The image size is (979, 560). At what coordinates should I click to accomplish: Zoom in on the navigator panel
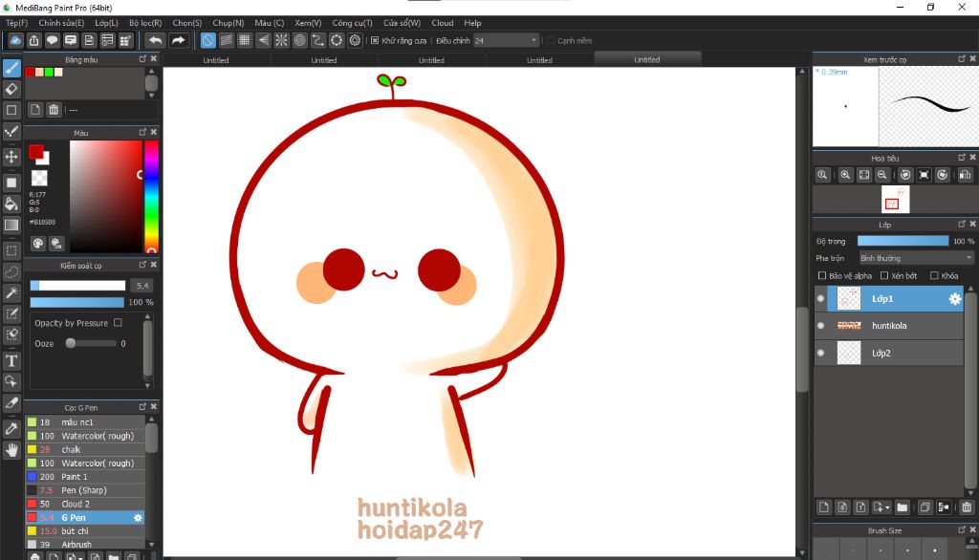pos(845,175)
